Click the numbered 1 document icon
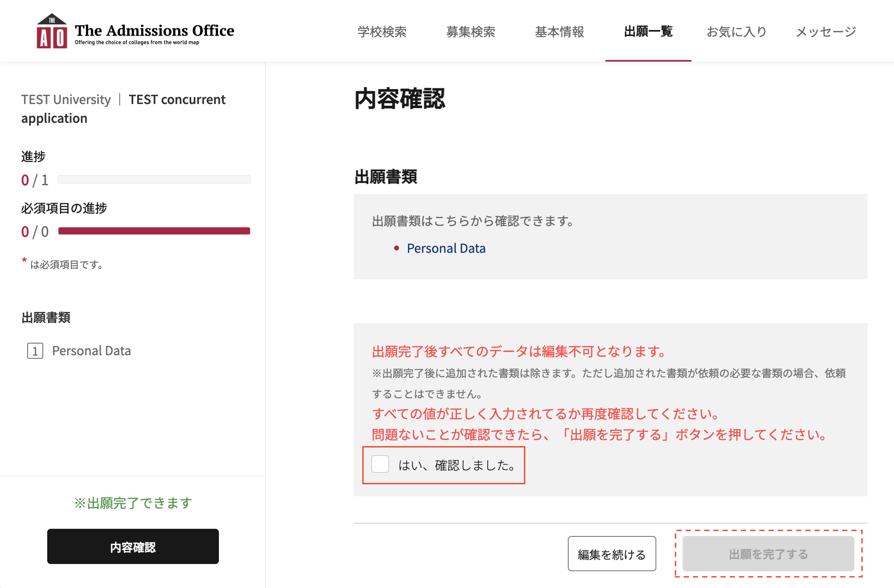 click(35, 351)
